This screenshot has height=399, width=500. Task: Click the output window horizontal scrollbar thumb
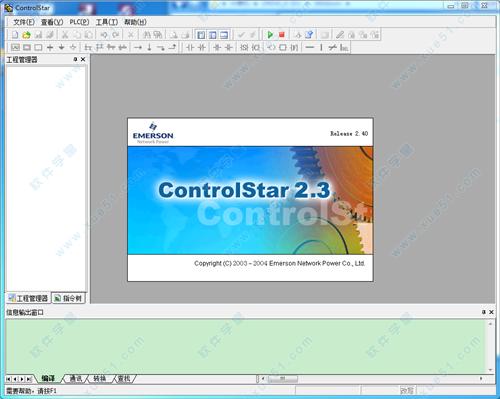tap(283, 379)
